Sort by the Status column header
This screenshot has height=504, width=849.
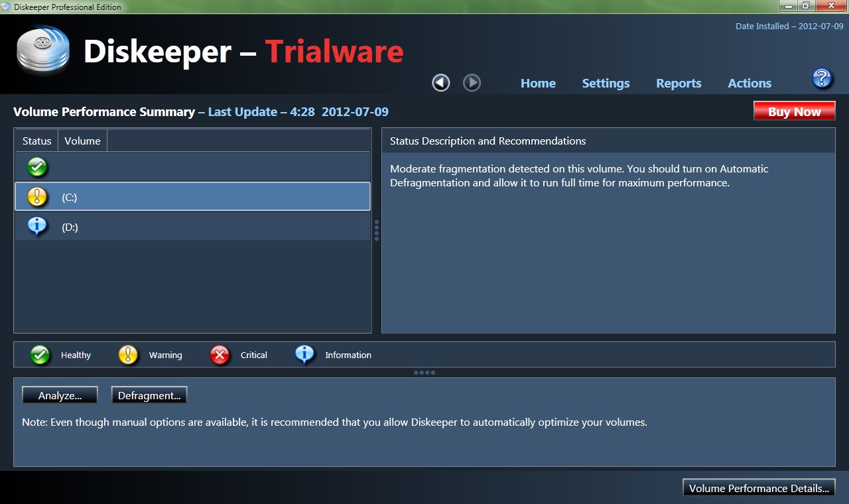click(x=36, y=141)
